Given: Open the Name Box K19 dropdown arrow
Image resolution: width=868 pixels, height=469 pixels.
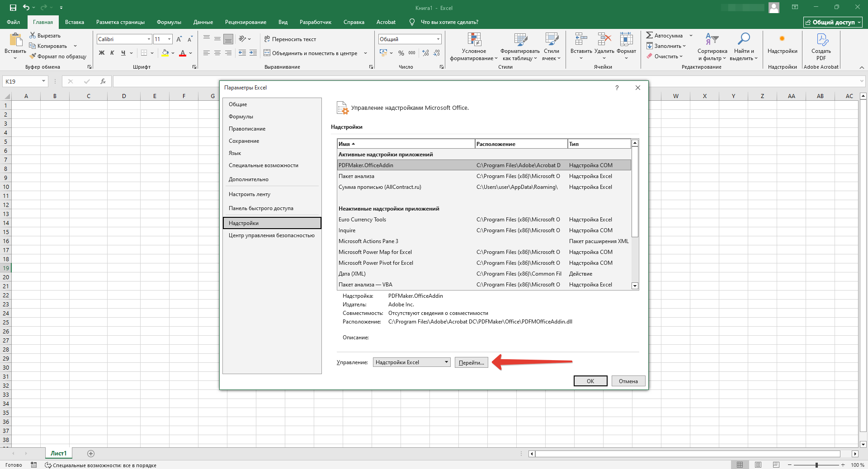Looking at the screenshot, I should click(x=43, y=81).
